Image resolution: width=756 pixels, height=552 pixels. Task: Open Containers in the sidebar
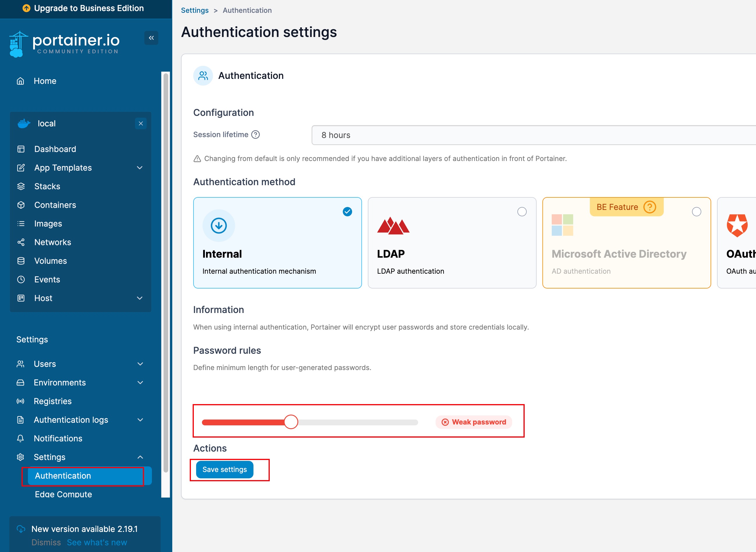[55, 205]
